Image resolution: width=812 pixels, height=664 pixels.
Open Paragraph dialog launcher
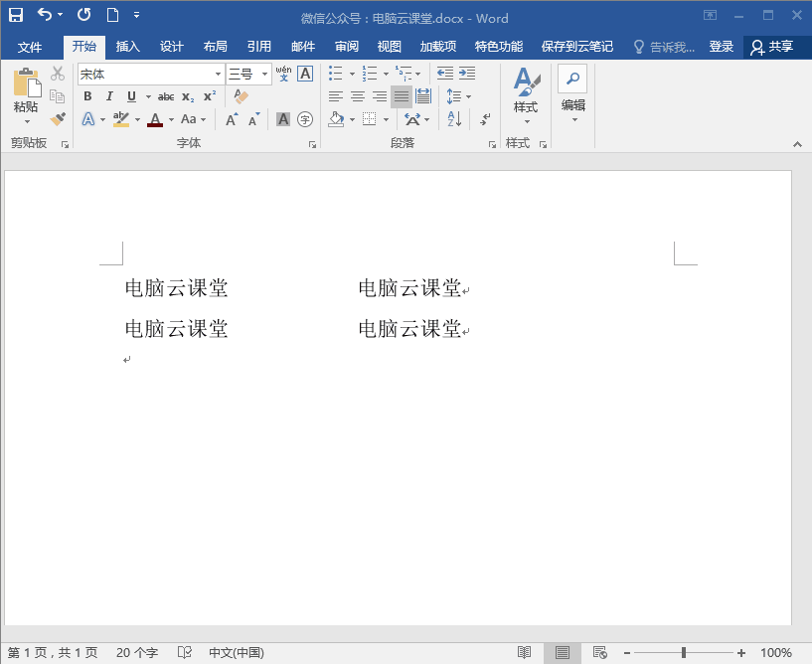[492, 144]
